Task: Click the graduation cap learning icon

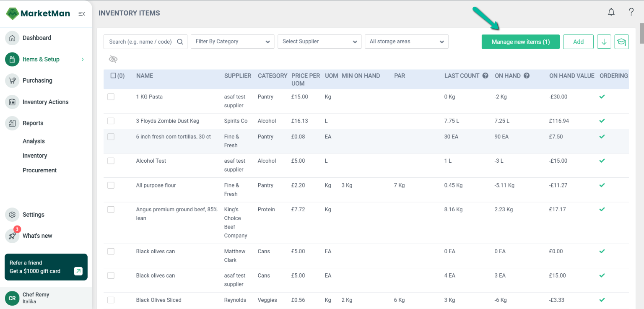Action: (621, 42)
